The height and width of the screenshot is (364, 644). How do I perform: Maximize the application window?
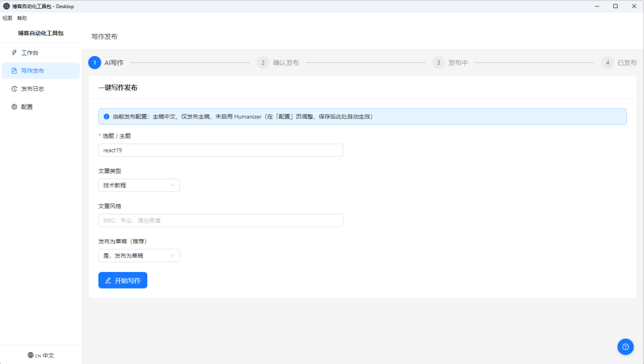[x=615, y=6]
